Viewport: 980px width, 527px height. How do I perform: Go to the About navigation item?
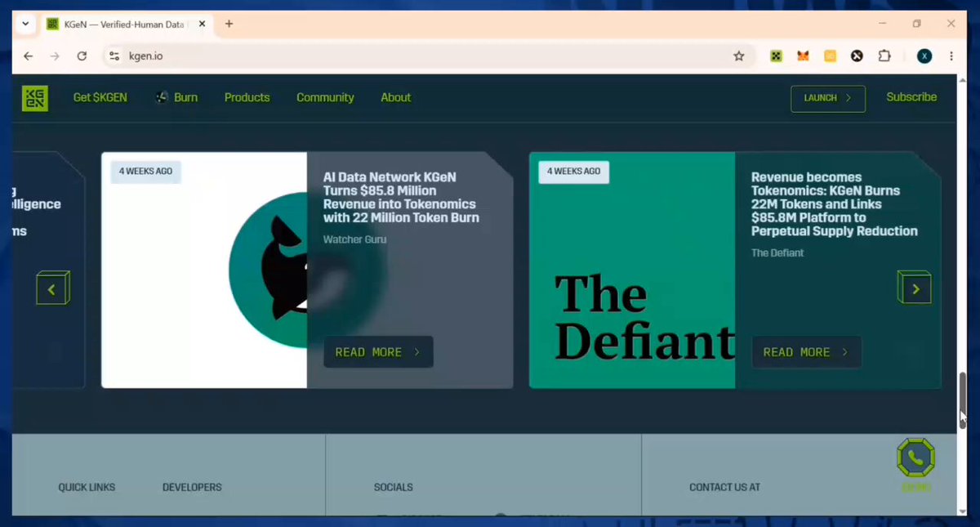(x=396, y=97)
